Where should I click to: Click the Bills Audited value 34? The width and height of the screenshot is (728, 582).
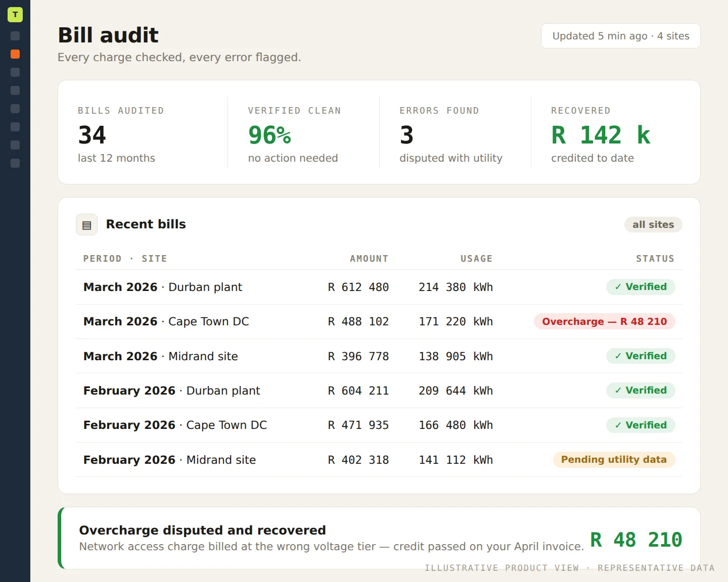pyautogui.click(x=92, y=135)
